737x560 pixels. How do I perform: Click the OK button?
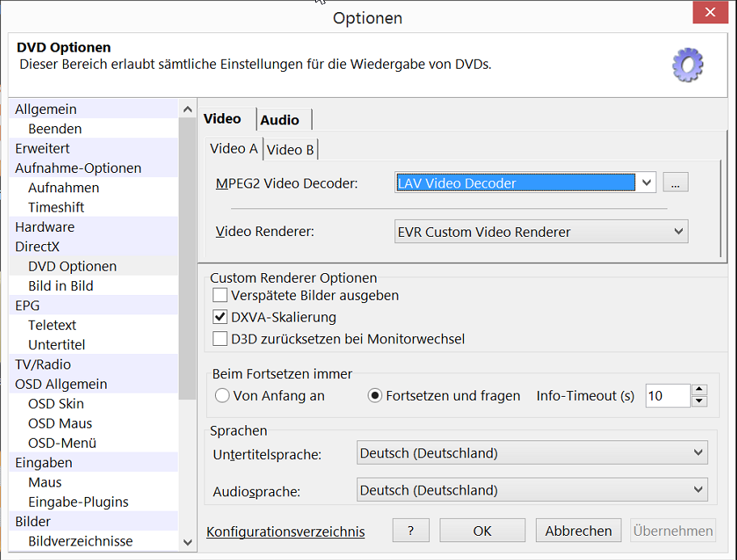click(x=482, y=531)
